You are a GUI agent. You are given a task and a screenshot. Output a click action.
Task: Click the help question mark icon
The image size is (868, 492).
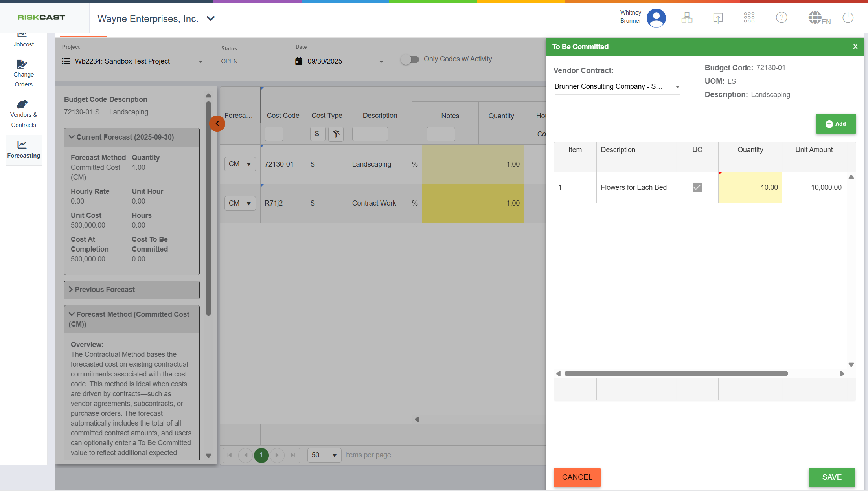click(x=781, y=18)
